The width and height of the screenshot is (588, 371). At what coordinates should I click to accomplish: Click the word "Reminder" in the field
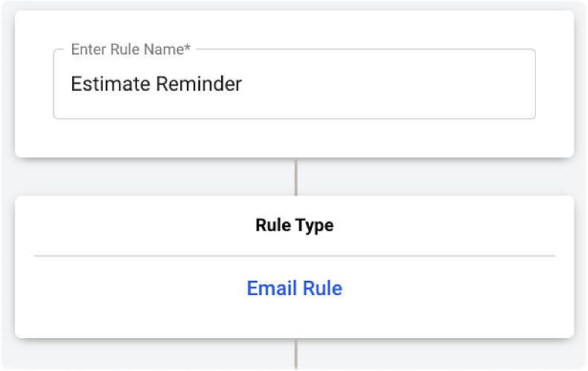pos(199,84)
